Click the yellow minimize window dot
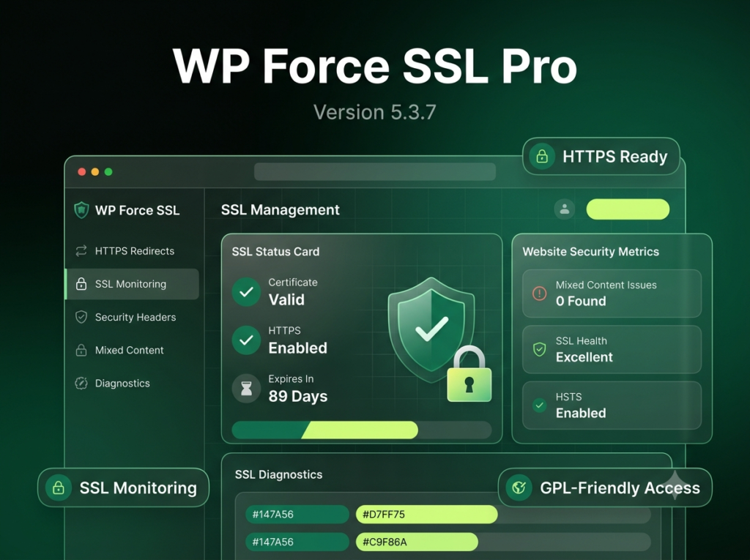Image resolution: width=750 pixels, height=560 pixels. pos(95,172)
